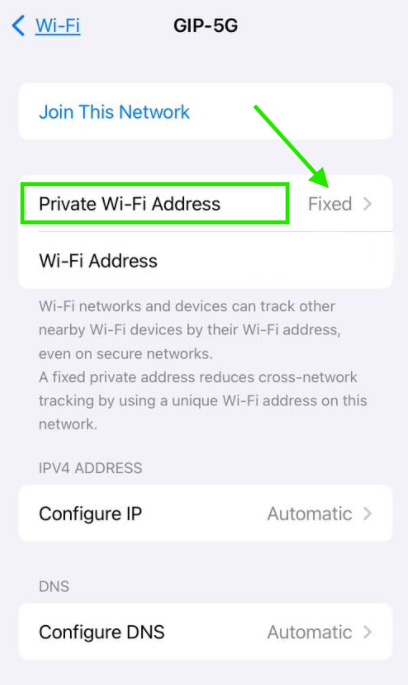The image size is (408, 685).
Task: Tap empty value area of Wi-Fi Address
Action: [306, 261]
